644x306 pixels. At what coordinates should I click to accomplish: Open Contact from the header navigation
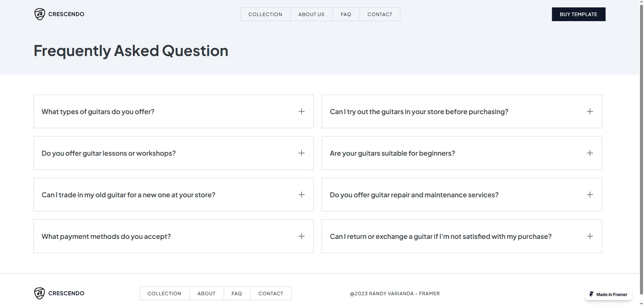click(x=380, y=14)
